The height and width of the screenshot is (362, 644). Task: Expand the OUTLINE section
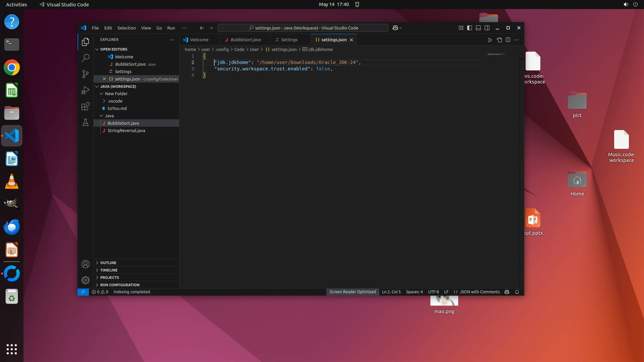coord(108,263)
